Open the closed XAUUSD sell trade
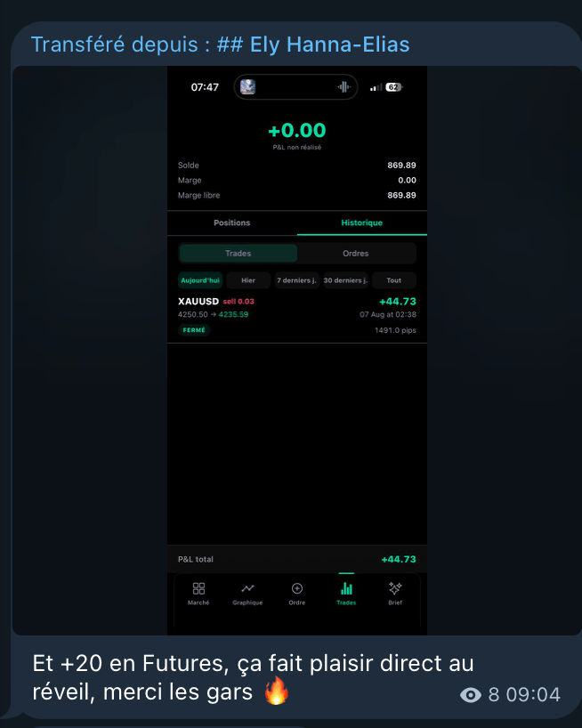582x728 pixels. pos(297,316)
